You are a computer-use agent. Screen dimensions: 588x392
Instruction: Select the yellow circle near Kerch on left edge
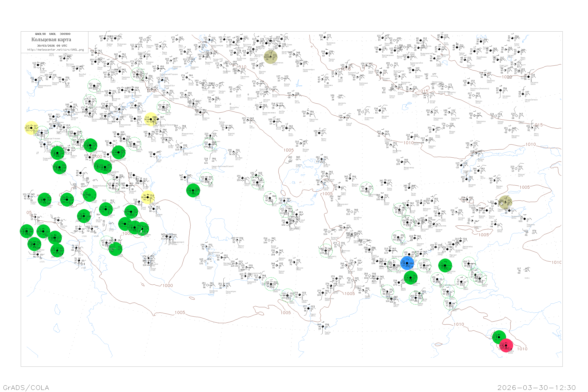[x=31, y=128]
